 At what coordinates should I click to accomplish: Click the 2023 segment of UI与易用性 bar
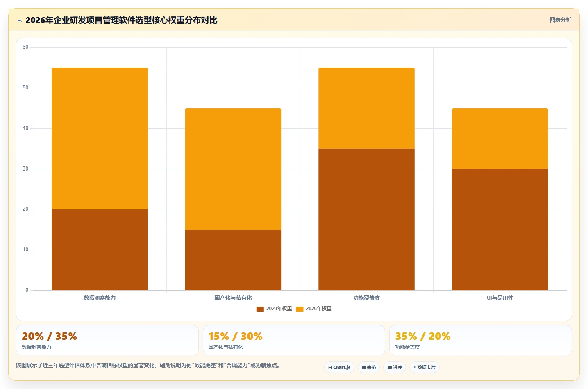click(500, 230)
